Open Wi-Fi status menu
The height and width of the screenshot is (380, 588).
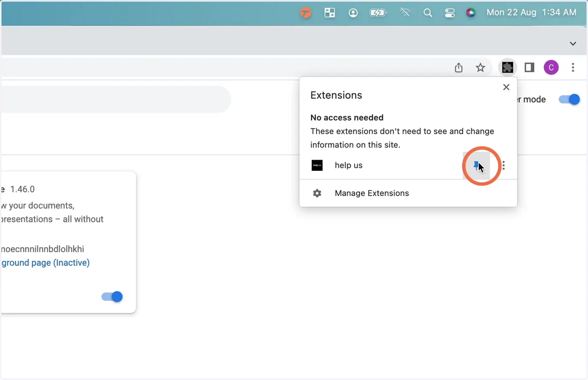point(405,13)
